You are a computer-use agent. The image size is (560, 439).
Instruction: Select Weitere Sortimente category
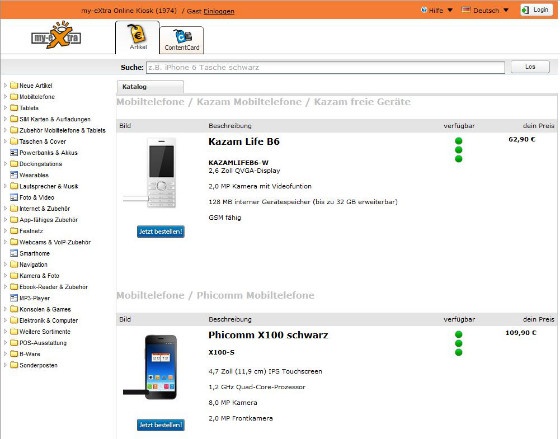coord(45,331)
